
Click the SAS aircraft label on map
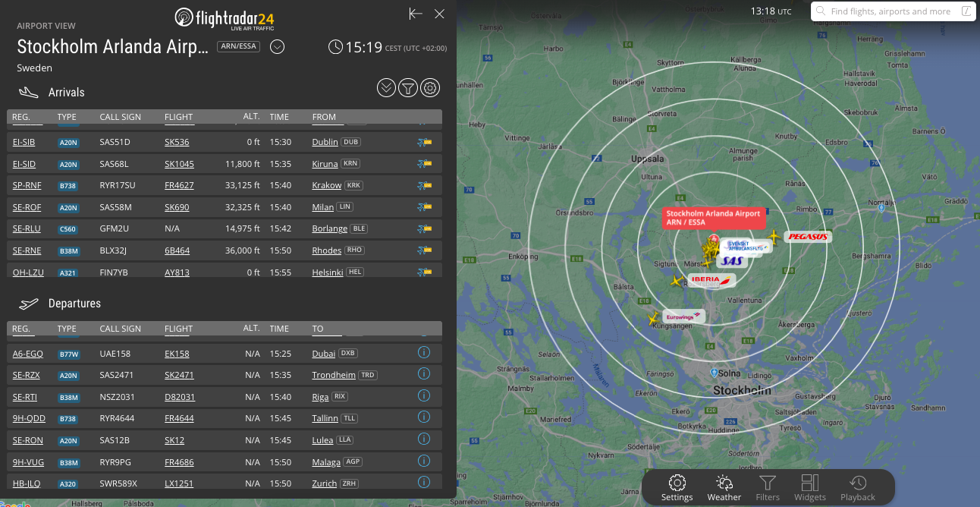[732, 261]
